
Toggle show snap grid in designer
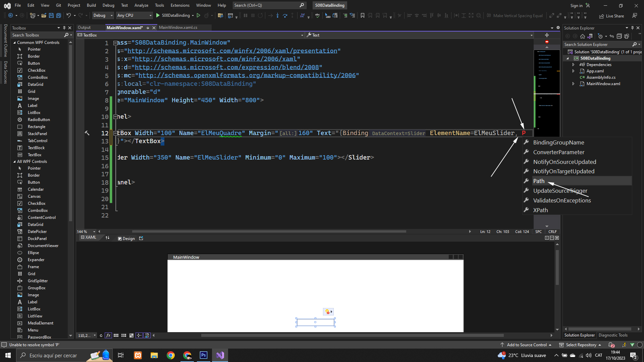[116, 336]
